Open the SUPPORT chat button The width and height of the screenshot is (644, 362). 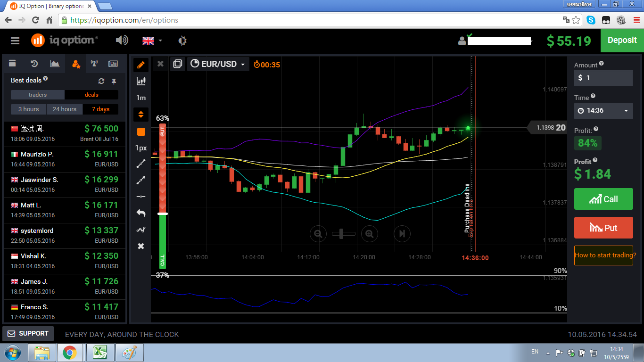point(28,334)
